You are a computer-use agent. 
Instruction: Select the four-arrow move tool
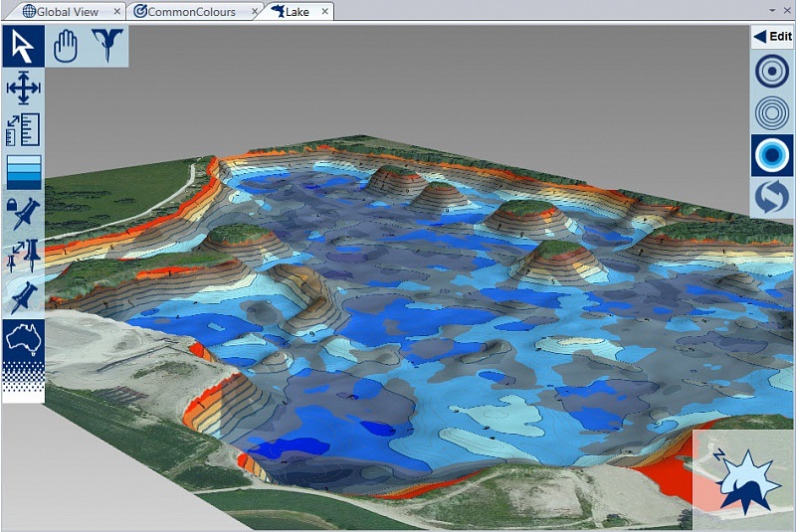[23, 88]
